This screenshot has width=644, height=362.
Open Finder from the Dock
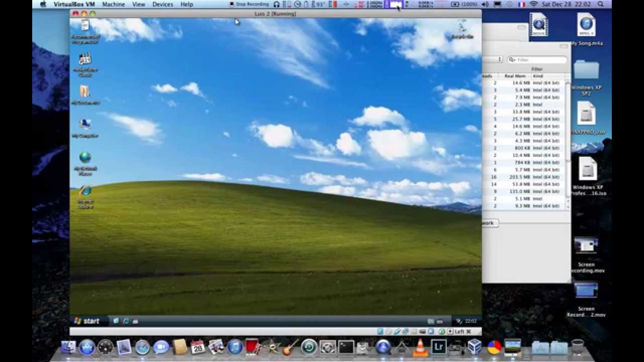pyautogui.click(x=68, y=347)
